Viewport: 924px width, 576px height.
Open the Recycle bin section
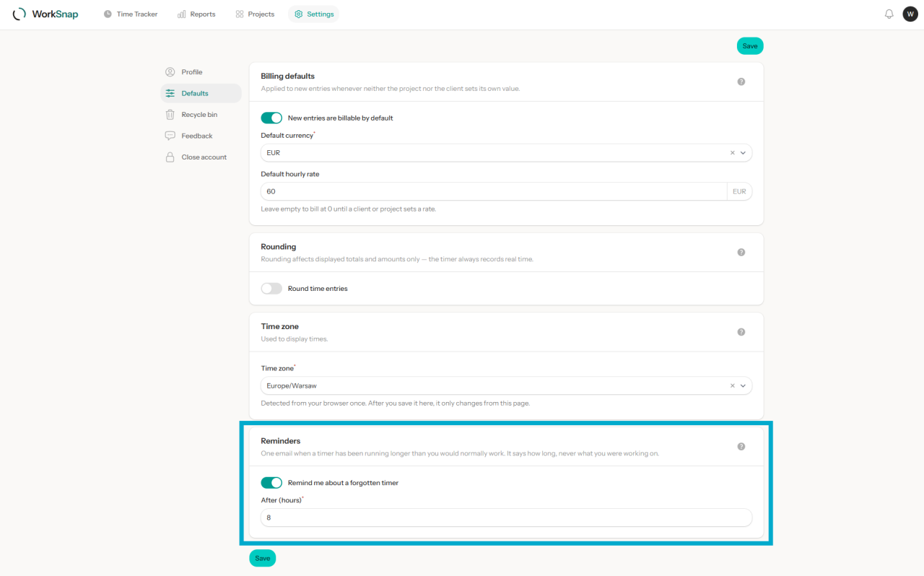click(x=201, y=115)
